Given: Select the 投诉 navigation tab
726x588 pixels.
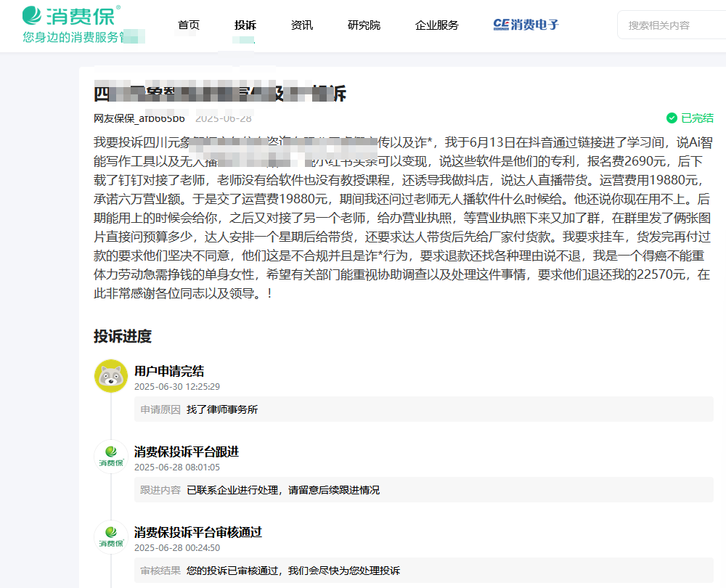Looking at the screenshot, I should coord(245,25).
